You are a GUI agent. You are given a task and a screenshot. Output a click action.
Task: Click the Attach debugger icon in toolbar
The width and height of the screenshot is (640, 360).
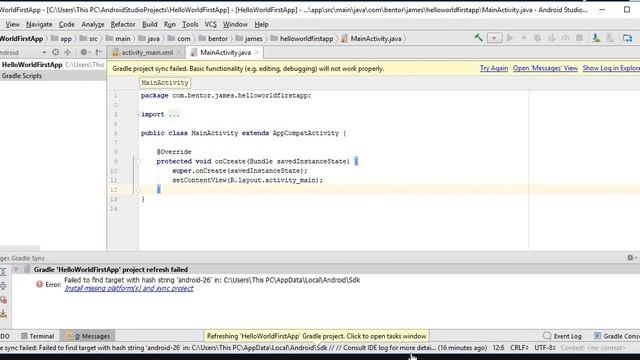tap(551, 38)
